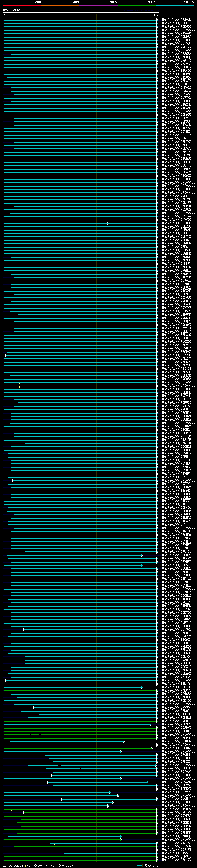The width and height of the screenshot is (197, 868).
Task: Select hit label UniRef100_Q4X7B3
Action: tap(177, 843)
